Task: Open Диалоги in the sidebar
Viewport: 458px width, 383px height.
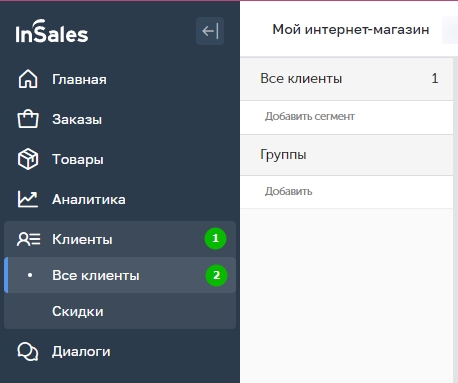Action: click(x=120, y=351)
